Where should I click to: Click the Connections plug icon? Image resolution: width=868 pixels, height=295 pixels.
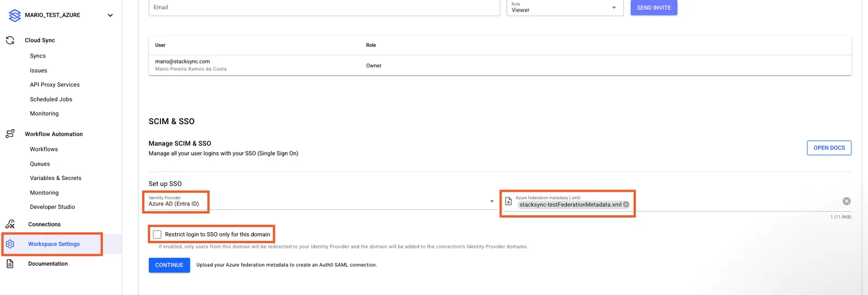(10, 224)
